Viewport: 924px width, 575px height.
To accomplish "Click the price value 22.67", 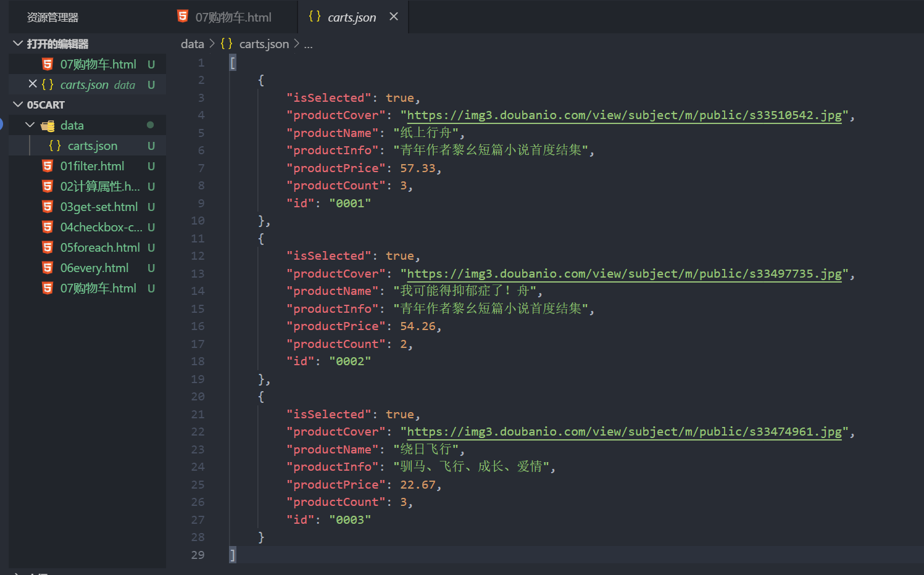I will 417,485.
